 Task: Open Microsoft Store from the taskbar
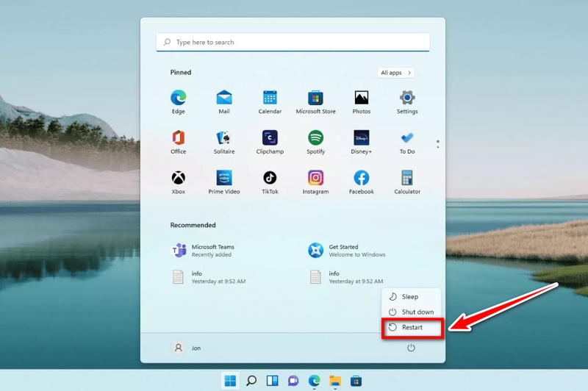(356, 381)
